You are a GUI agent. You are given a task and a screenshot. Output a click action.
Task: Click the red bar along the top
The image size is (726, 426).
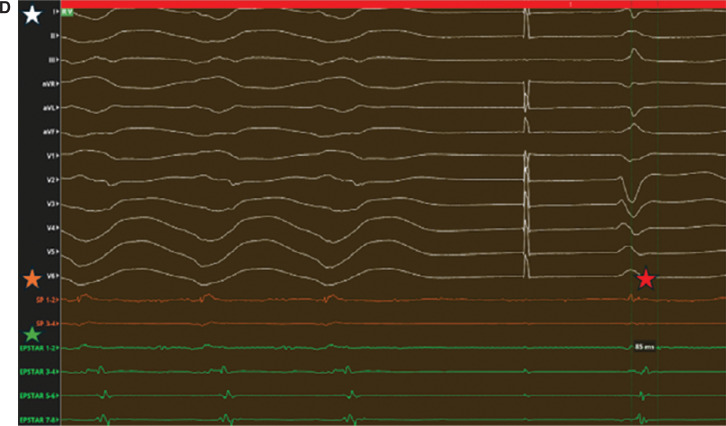click(400, 5)
